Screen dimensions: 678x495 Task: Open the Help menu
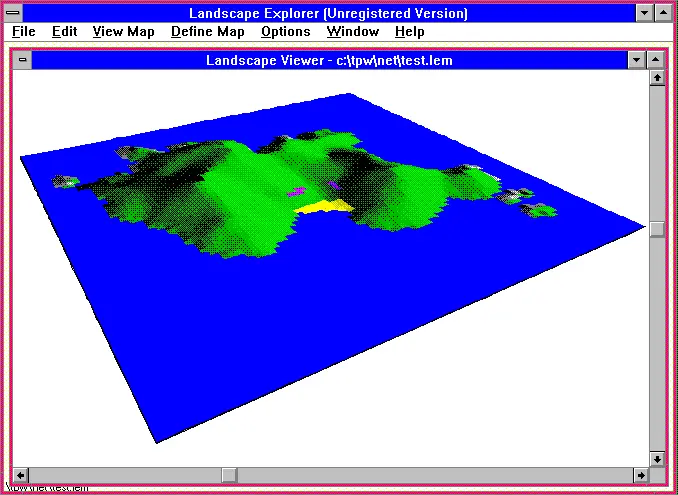pos(409,32)
